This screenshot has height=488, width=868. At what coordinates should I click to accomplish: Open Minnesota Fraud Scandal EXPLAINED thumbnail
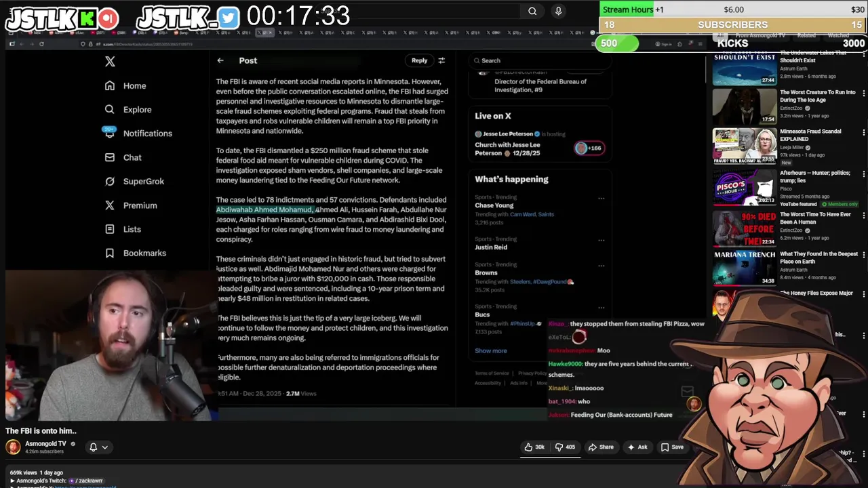click(745, 146)
